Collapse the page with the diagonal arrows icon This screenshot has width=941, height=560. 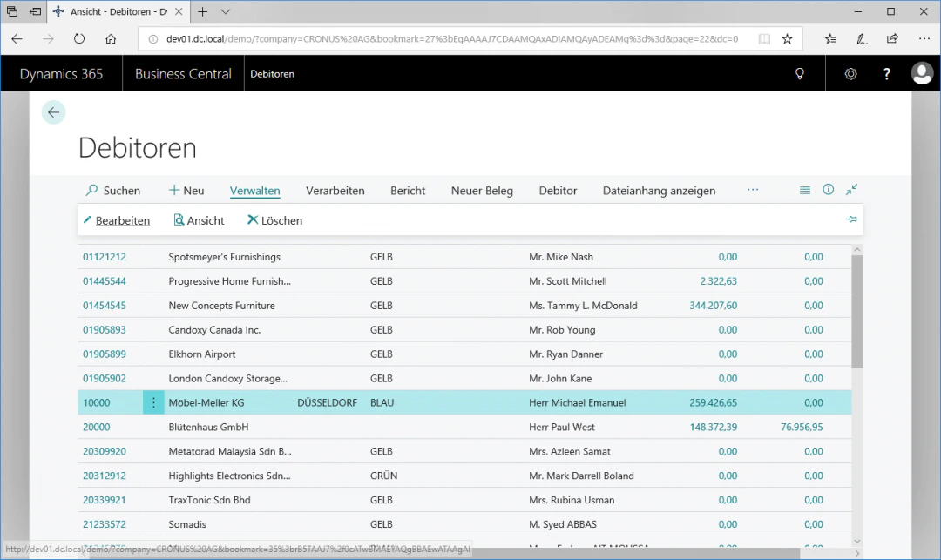(851, 190)
